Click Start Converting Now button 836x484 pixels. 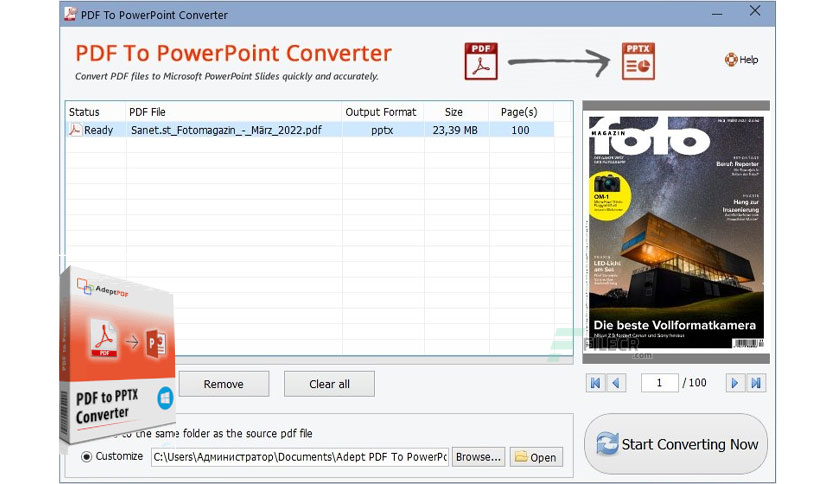(x=676, y=443)
